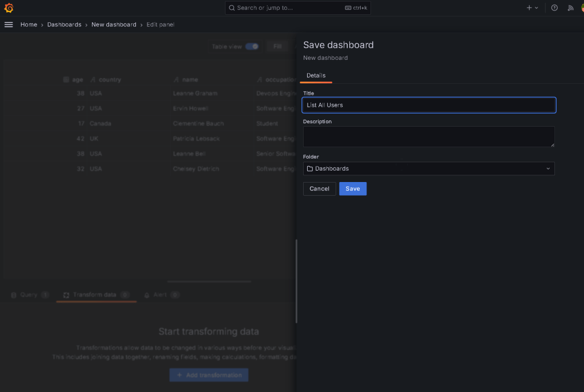Switch to the Transform data tab
The width and height of the screenshot is (584, 392).
pos(96,295)
